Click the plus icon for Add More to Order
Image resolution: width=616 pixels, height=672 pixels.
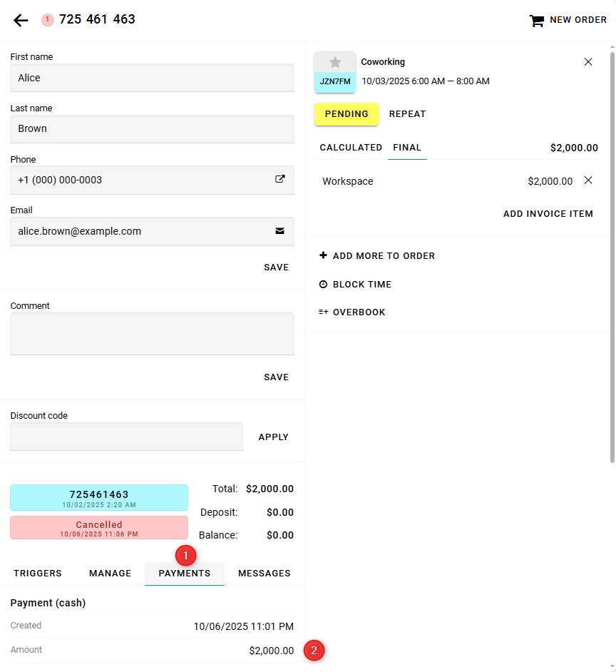point(323,255)
